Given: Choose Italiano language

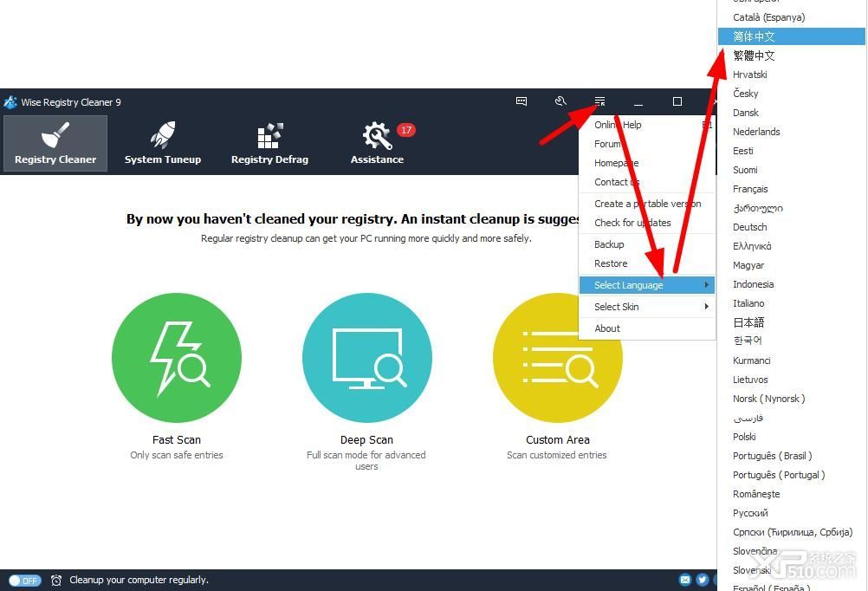Looking at the screenshot, I should click(792, 303).
